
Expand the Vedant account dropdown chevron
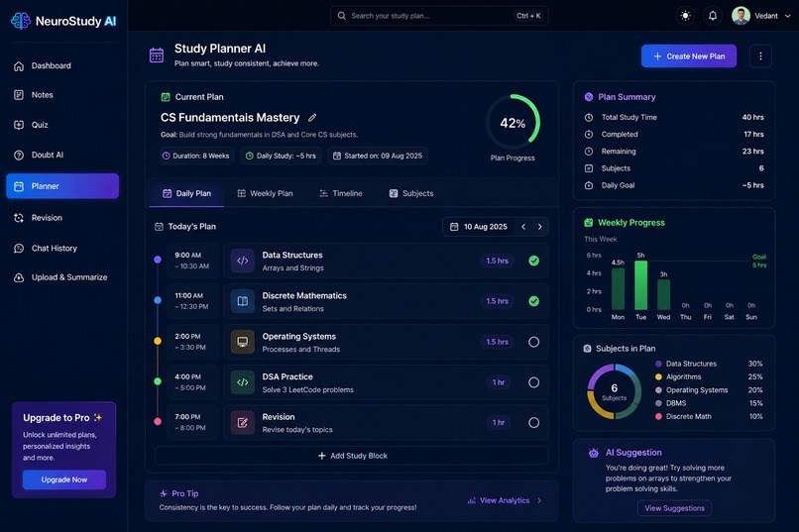coord(787,16)
